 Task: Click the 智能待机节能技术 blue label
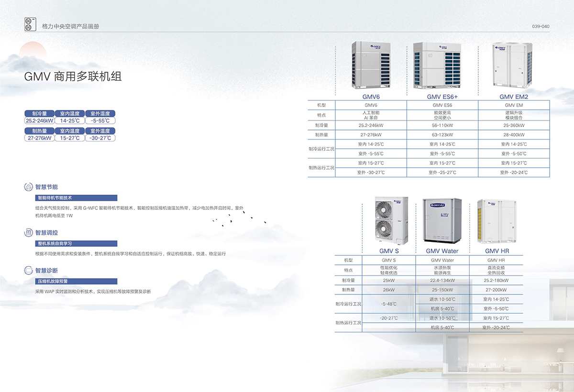pos(77,197)
